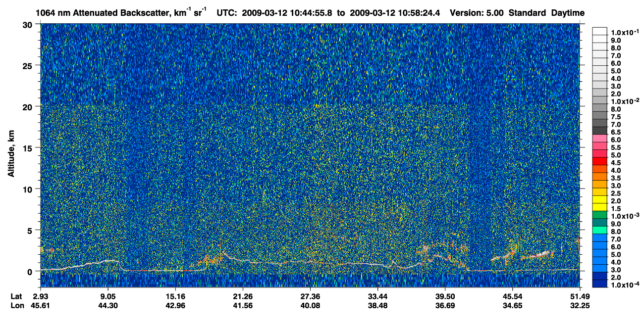Click longitude value '38.48'
Viewport: 644px width, 330px height.
tap(377, 305)
